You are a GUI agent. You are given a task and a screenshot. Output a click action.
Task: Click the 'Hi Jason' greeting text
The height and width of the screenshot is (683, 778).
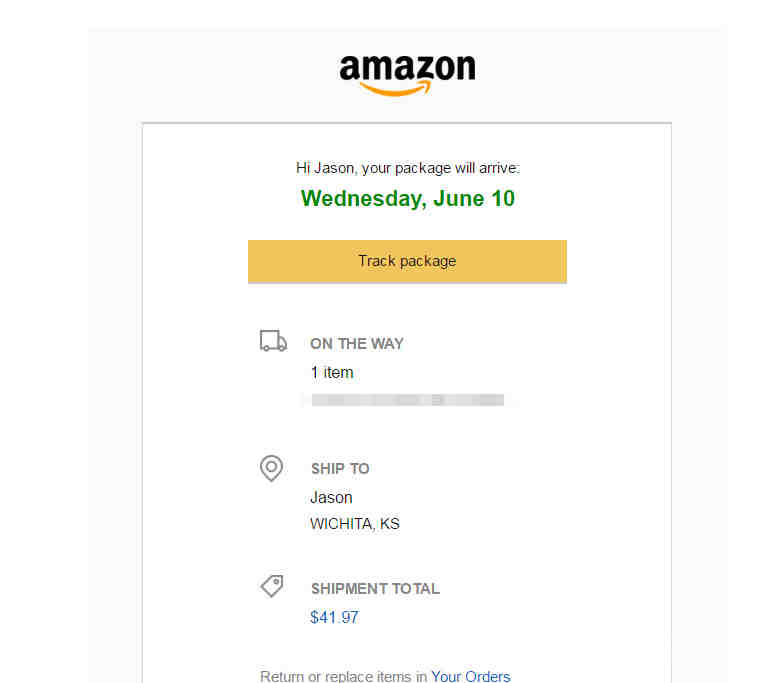point(325,168)
